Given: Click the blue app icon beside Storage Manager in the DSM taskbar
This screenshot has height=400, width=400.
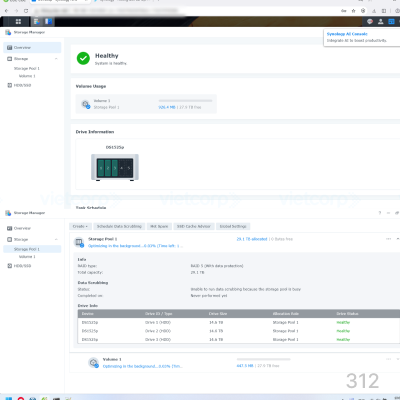Looking at the screenshot, I should click(x=48, y=22).
